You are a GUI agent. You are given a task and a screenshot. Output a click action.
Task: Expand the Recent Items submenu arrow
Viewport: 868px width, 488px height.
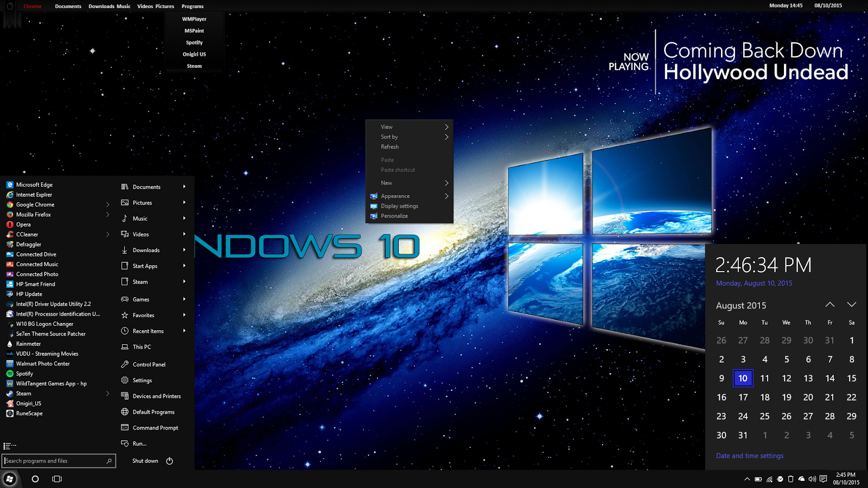point(184,331)
